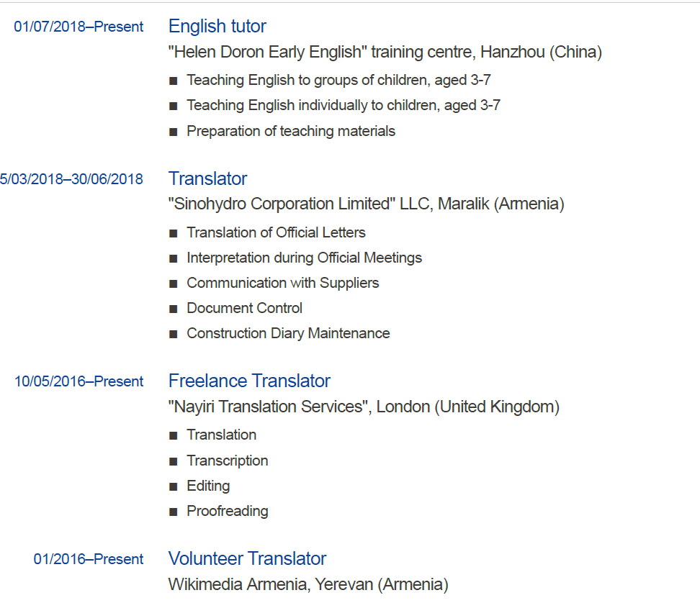Open the "Volunteer Translator" job title
The image size is (700, 603).
click(x=247, y=558)
